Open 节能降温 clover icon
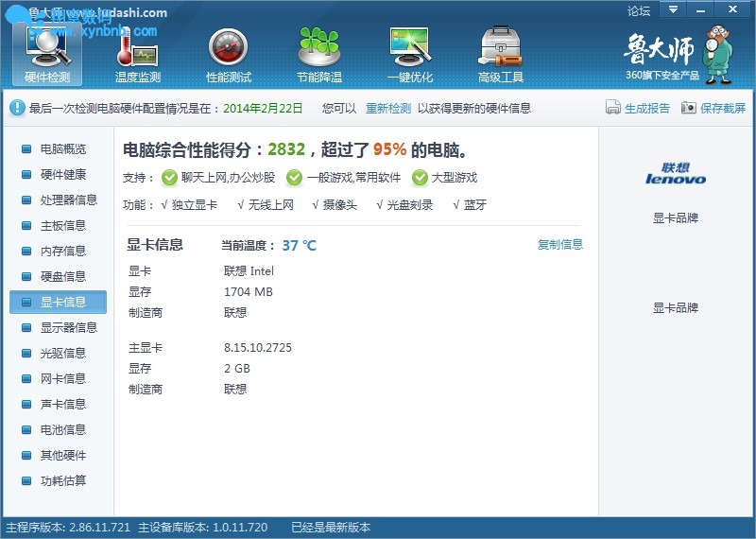Viewport: 756px width, 539px height. click(319, 54)
